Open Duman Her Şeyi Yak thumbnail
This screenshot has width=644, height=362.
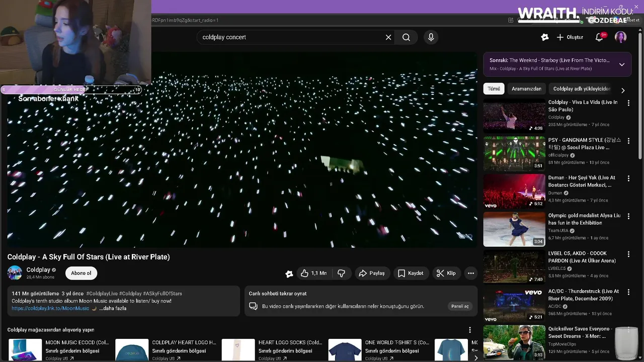pos(514,191)
